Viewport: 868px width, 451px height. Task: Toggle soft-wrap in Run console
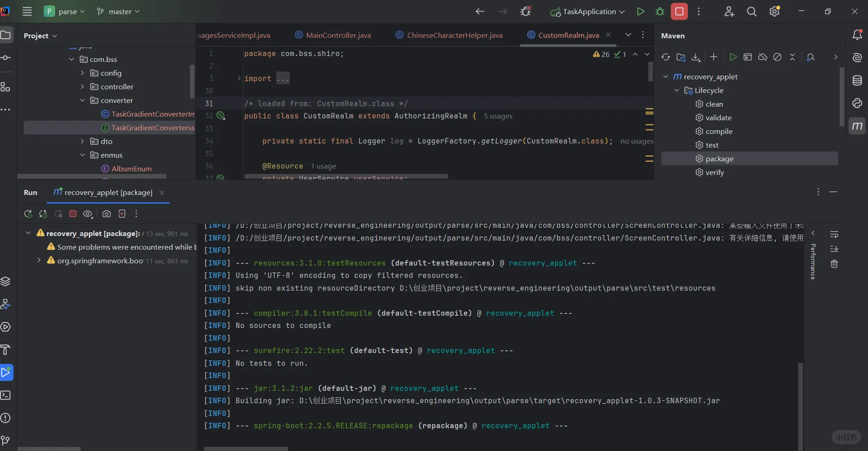834,234
